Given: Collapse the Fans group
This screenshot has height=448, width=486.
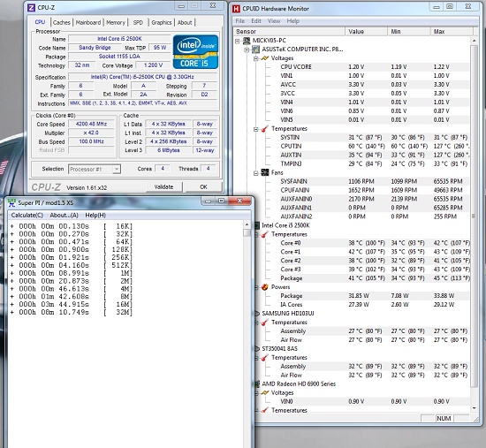Looking at the screenshot, I should [256, 173].
